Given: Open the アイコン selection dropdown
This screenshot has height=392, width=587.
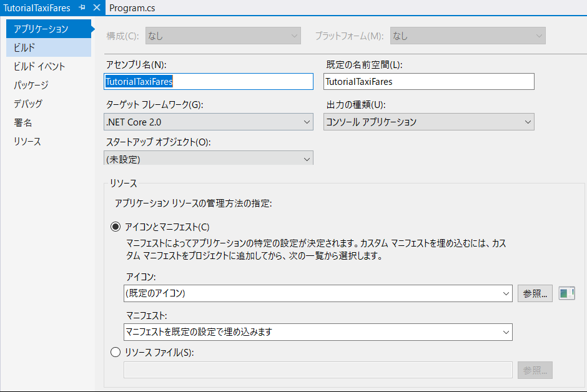Looking at the screenshot, I should coord(505,293).
